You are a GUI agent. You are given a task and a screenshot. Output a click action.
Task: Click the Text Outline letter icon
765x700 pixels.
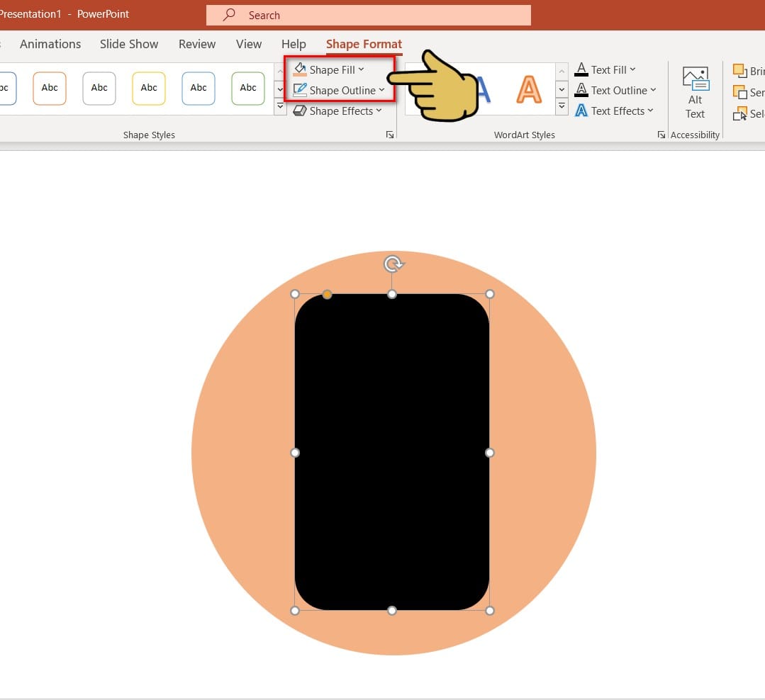point(581,90)
